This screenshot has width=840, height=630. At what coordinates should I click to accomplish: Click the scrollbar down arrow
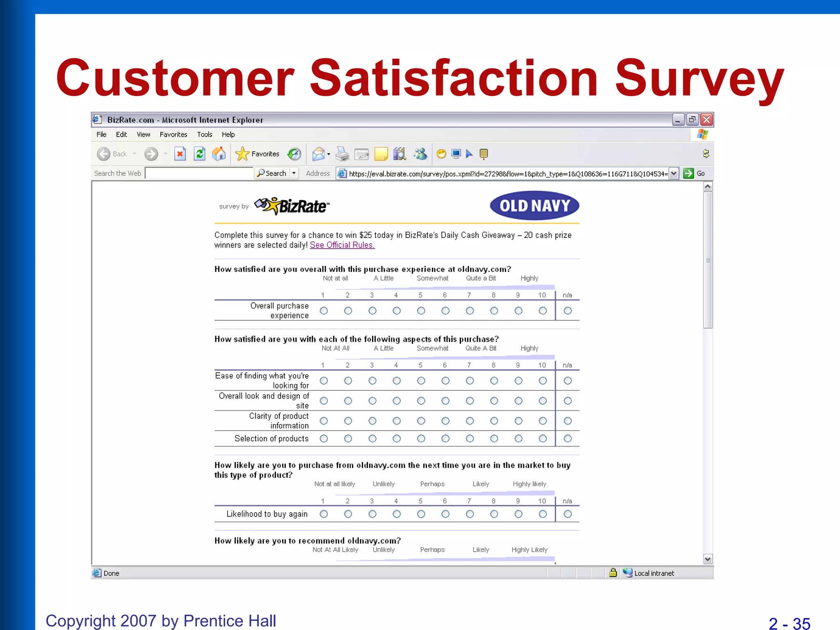coord(708,559)
